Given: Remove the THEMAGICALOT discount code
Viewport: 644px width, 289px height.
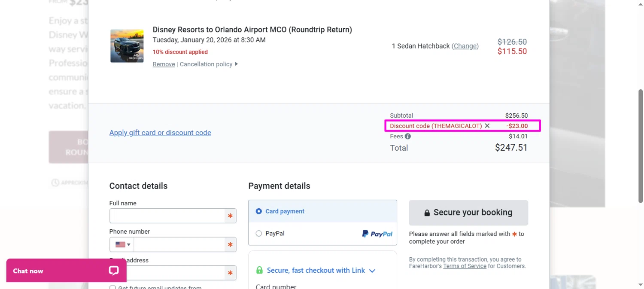Looking at the screenshot, I should coord(487,126).
